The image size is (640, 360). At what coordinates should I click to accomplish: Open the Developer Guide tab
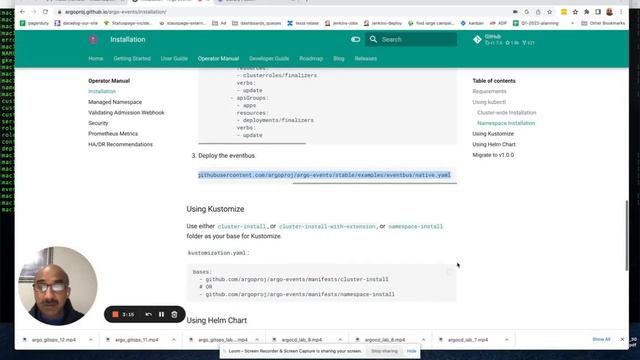tap(269, 59)
